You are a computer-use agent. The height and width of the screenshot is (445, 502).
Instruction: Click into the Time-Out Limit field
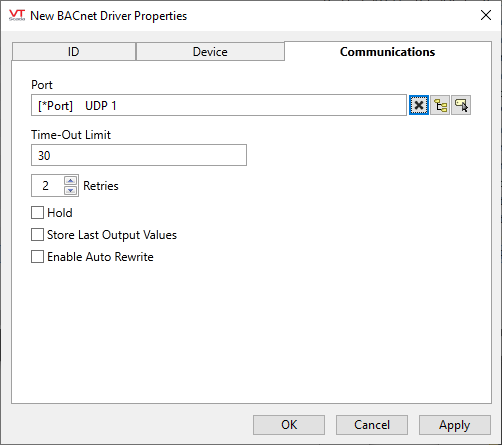tap(139, 155)
